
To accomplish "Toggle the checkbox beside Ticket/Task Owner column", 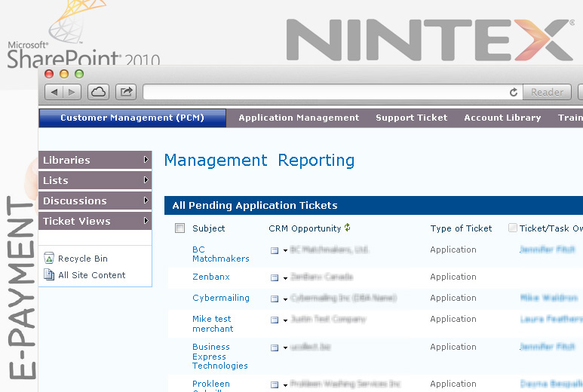I will click(x=513, y=228).
